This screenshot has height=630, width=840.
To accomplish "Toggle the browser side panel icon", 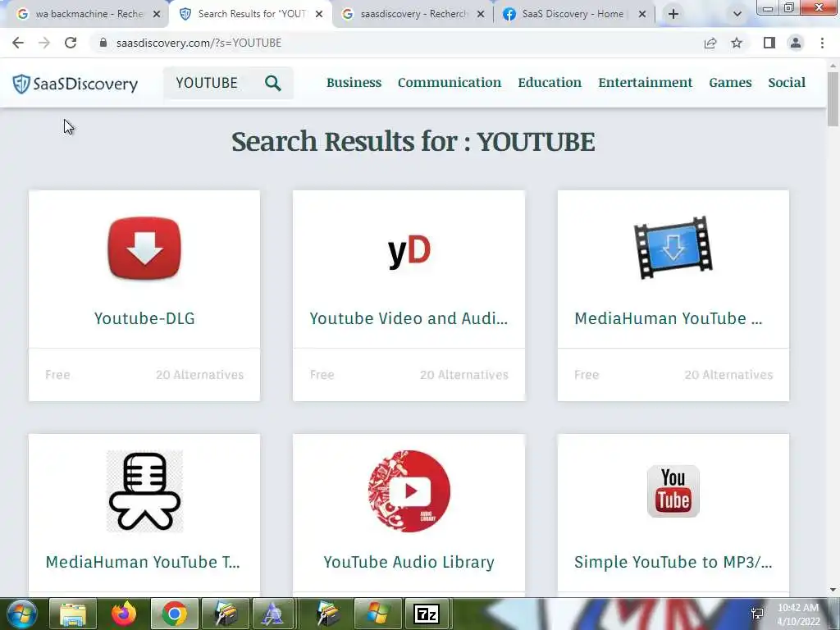I will (x=769, y=43).
